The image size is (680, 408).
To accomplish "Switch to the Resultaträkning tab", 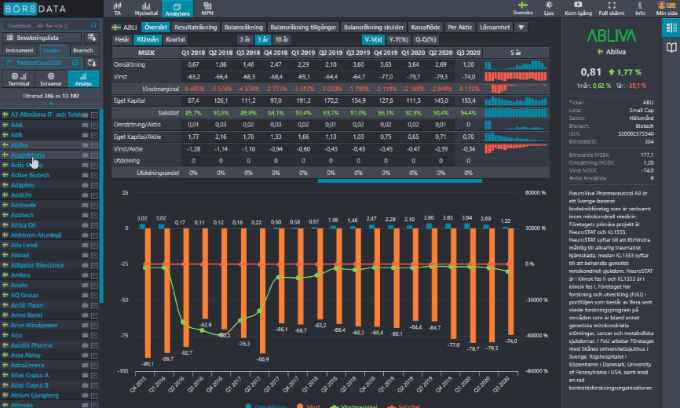I will [x=196, y=27].
